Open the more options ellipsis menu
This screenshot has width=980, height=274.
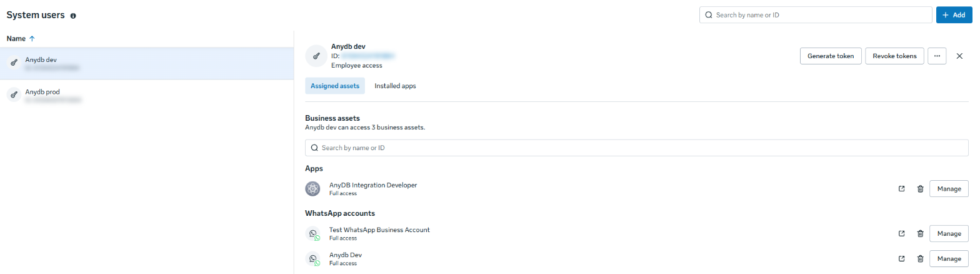(937, 56)
